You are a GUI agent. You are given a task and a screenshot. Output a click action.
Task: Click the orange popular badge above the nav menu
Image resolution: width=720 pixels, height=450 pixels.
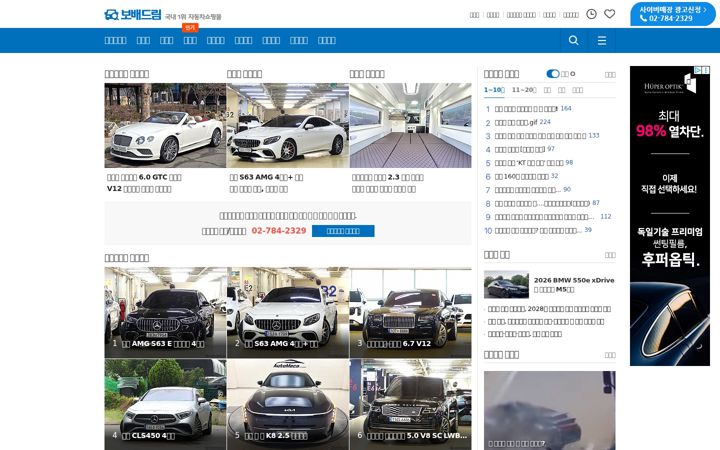190,28
